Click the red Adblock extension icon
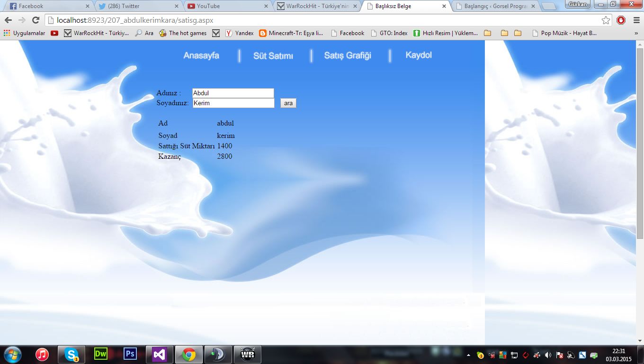The image size is (644, 364). [621, 20]
